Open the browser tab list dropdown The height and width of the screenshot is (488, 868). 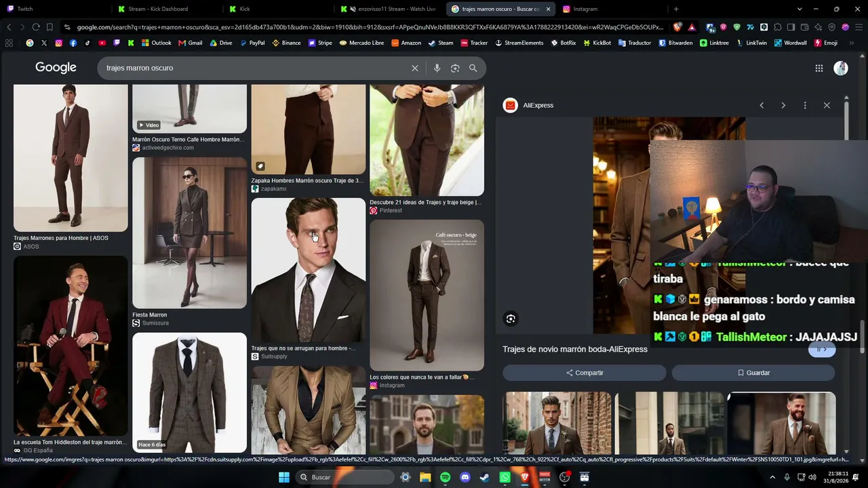(800, 9)
